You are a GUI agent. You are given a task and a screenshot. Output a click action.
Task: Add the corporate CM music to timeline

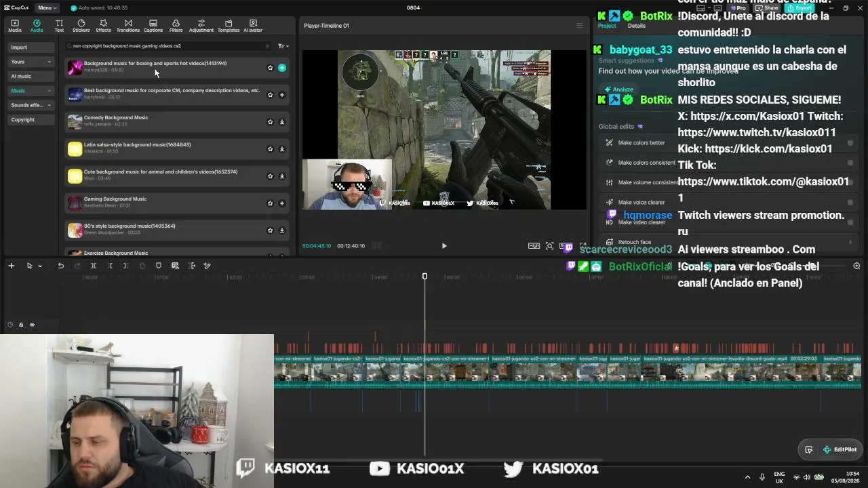[x=282, y=95]
